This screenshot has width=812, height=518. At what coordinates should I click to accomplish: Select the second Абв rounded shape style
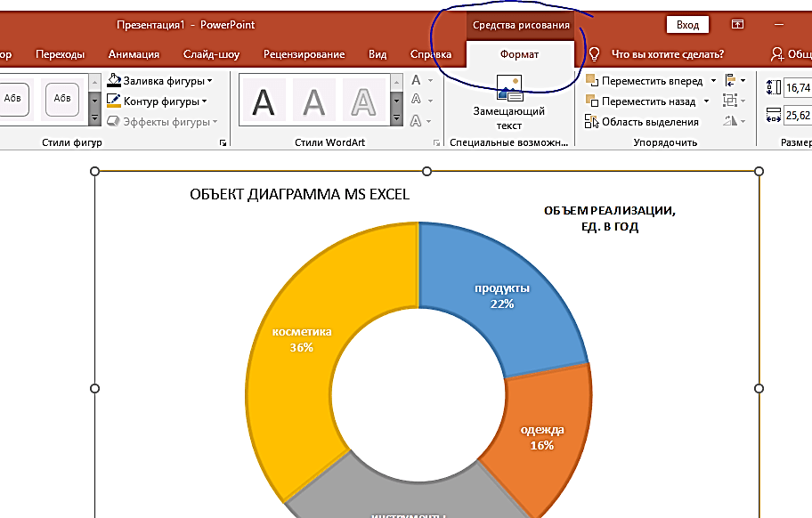[x=62, y=98]
